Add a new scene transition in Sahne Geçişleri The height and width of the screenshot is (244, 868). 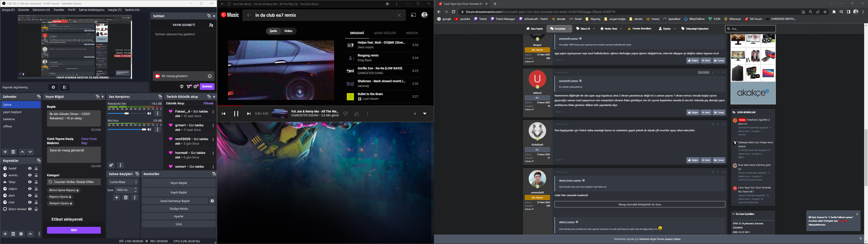point(117,197)
